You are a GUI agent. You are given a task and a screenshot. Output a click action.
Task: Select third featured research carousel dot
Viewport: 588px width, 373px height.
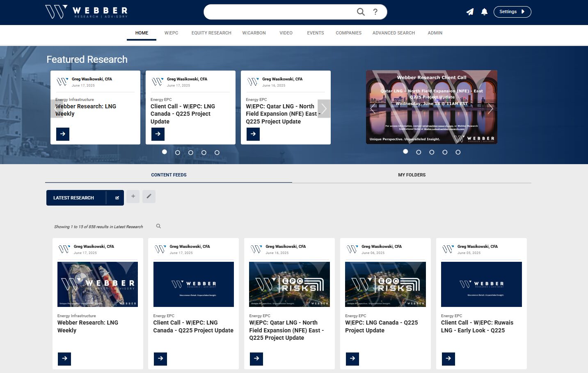[x=191, y=152]
